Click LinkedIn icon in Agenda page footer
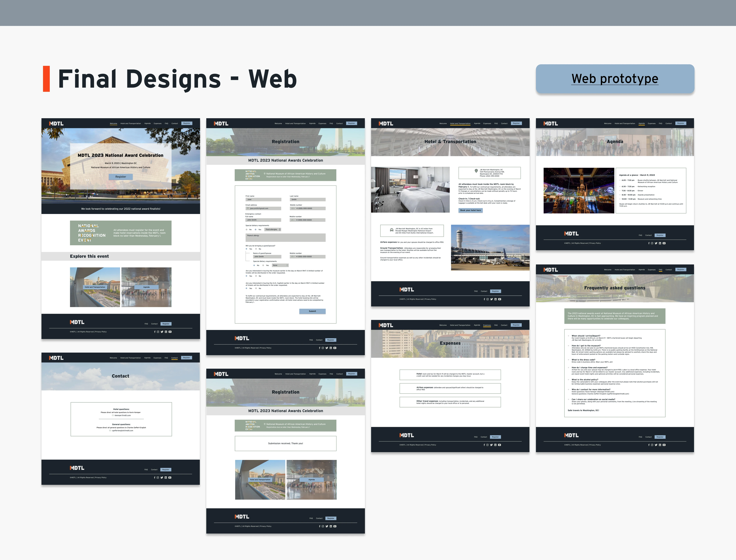The width and height of the screenshot is (736, 560). 660,243
